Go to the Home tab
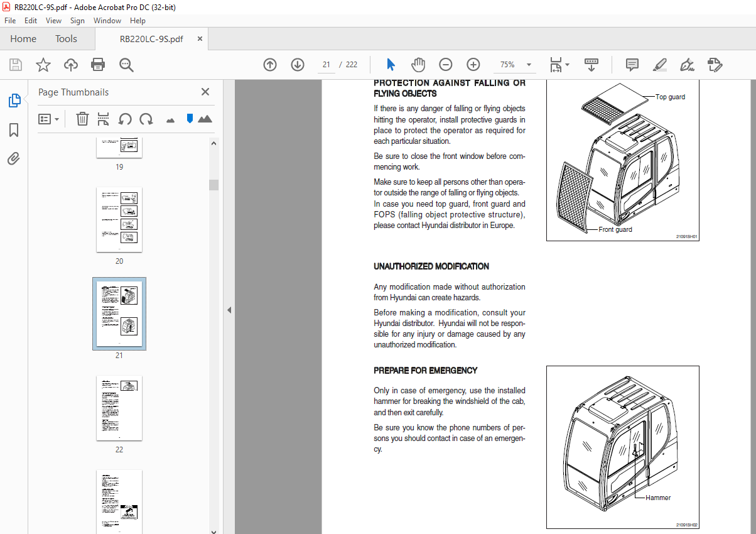Screen dimensions: 756x534 click(x=23, y=39)
